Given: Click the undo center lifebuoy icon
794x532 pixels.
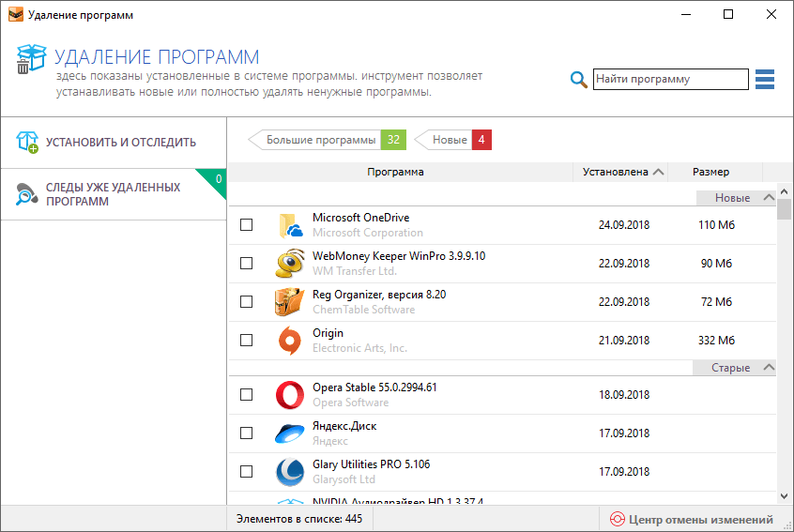Looking at the screenshot, I should click(618, 520).
